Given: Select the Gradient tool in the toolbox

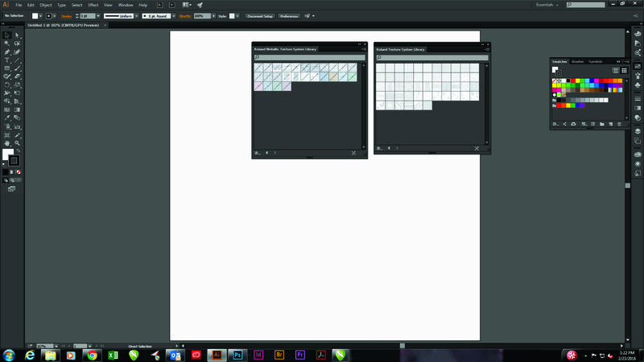Looking at the screenshot, I should click(17, 110).
